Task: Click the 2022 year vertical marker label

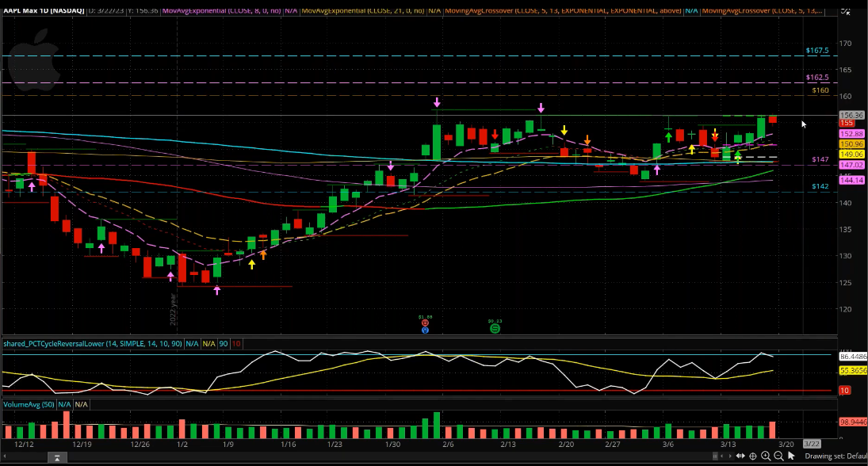Action: tap(173, 310)
